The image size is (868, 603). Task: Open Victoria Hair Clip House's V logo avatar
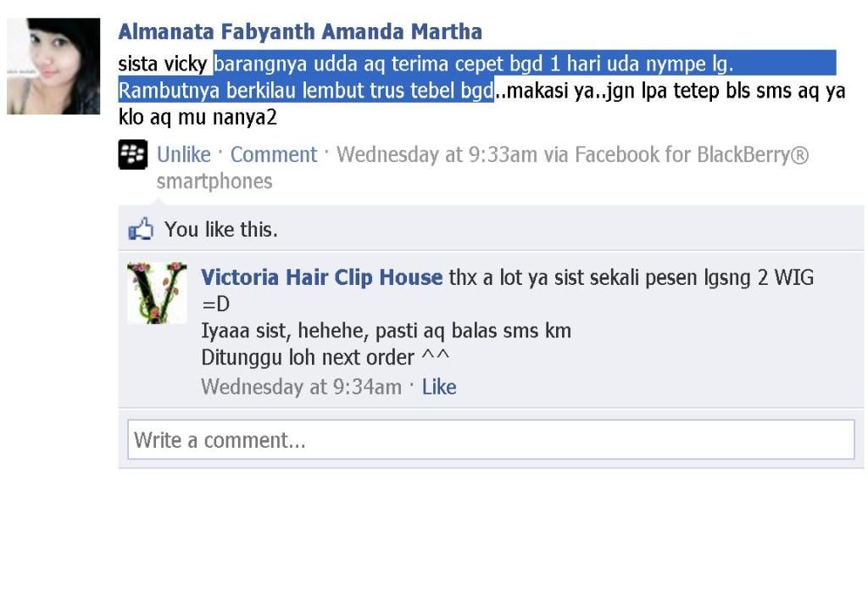[157, 293]
